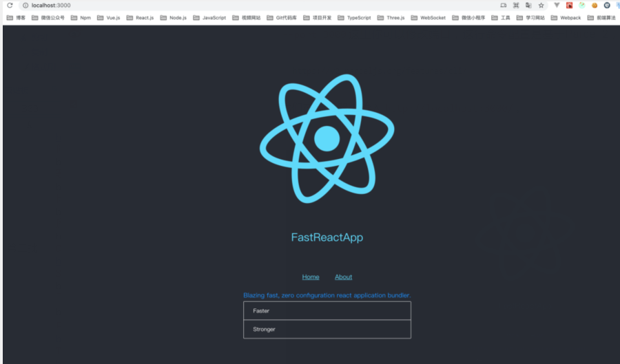This screenshot has width=620, height=364.
Task: Bookmark this page with the star icon
Action: pos(541,6)
